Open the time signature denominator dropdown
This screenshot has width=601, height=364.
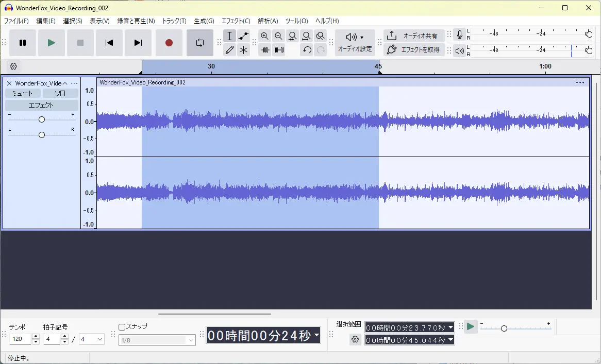(92, 339)
